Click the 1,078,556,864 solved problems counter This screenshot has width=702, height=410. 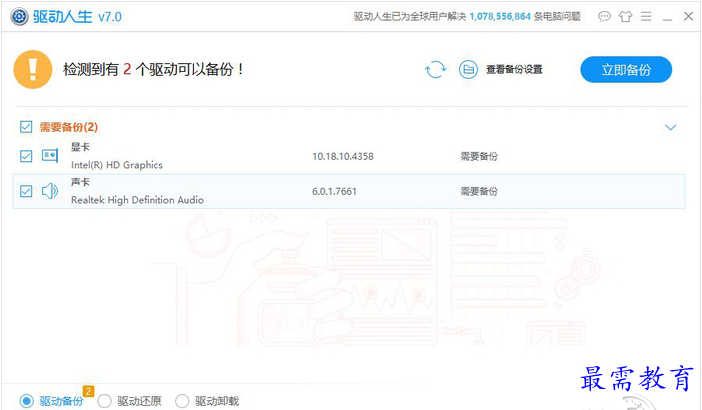pos(500,17)
